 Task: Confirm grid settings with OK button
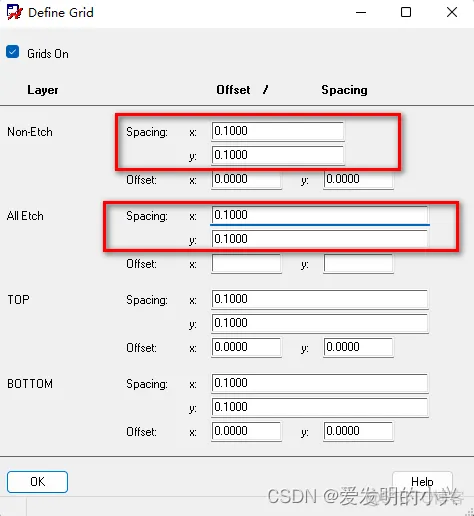[37, 482]
